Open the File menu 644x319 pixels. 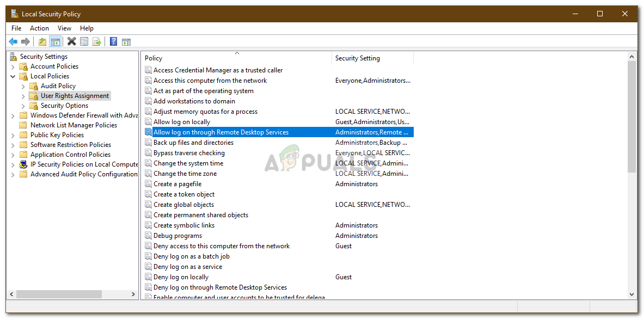[16, 28]
